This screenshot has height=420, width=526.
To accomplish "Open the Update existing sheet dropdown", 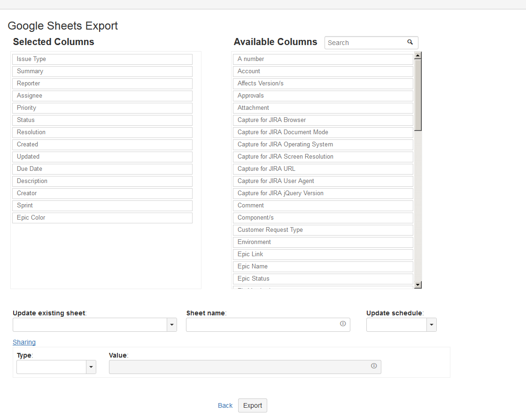I will click(172, 325).
